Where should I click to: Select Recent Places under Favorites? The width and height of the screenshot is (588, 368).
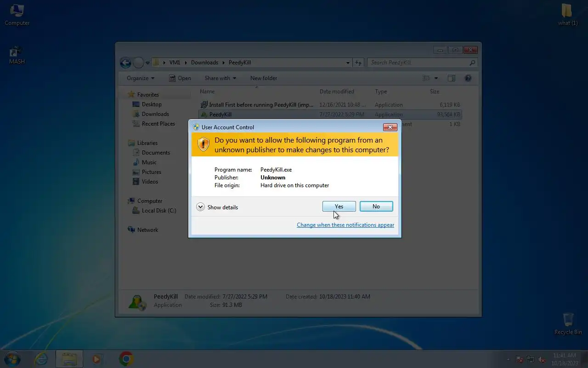pos(158,124)
